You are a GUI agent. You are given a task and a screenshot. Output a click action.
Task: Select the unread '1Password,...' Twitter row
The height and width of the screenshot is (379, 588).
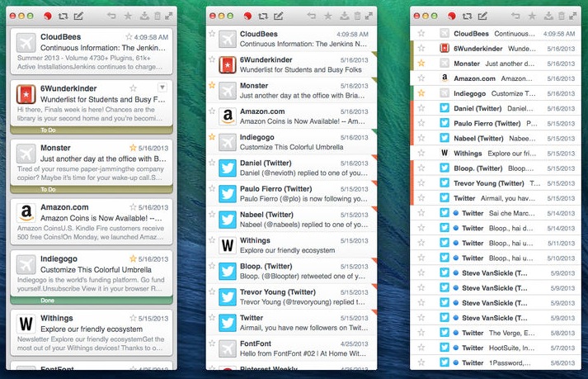(496, 362)
